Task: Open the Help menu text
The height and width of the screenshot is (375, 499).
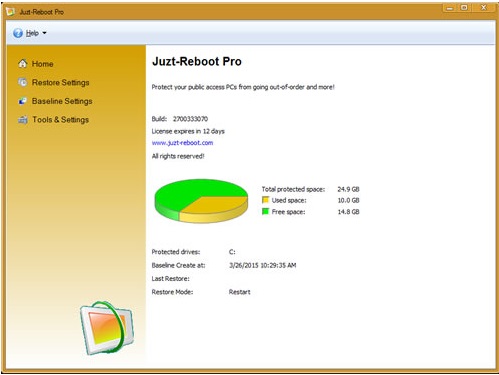Action: point(32,33)
